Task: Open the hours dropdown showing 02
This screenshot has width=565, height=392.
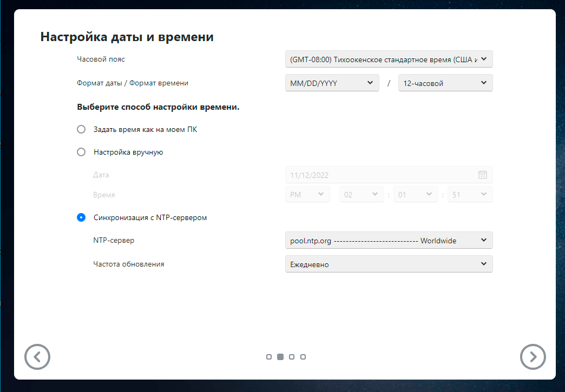Action: tap(362, 194)
